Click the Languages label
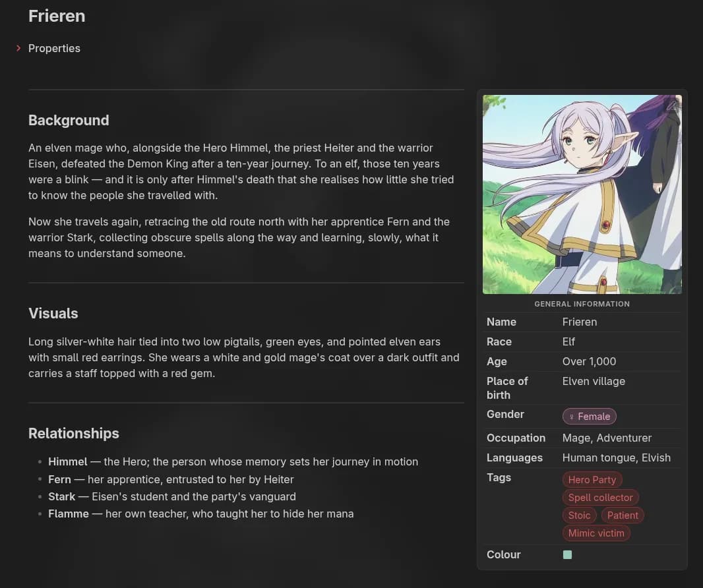 (514, 457)
